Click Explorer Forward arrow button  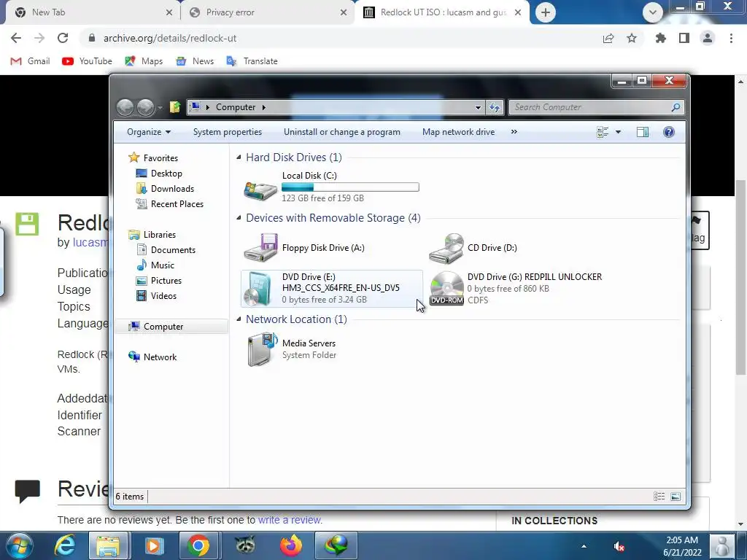tap(145, 107)
